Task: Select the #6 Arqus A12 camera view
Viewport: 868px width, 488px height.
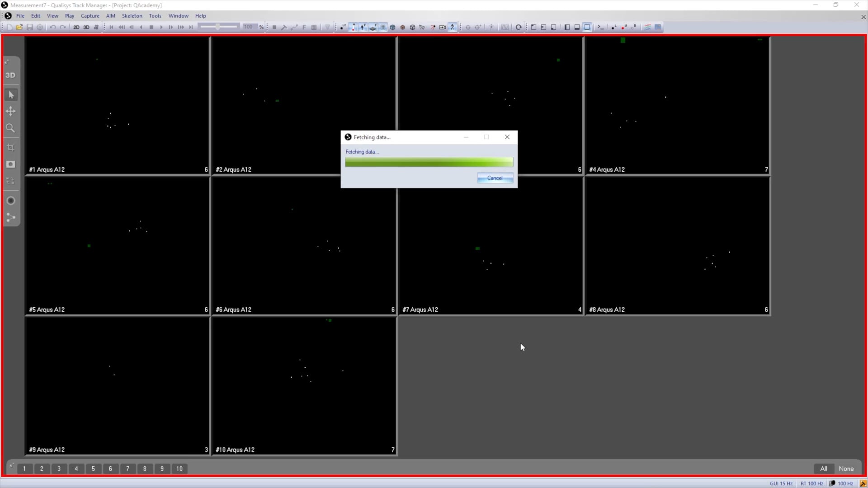Action: coord(303,246)
